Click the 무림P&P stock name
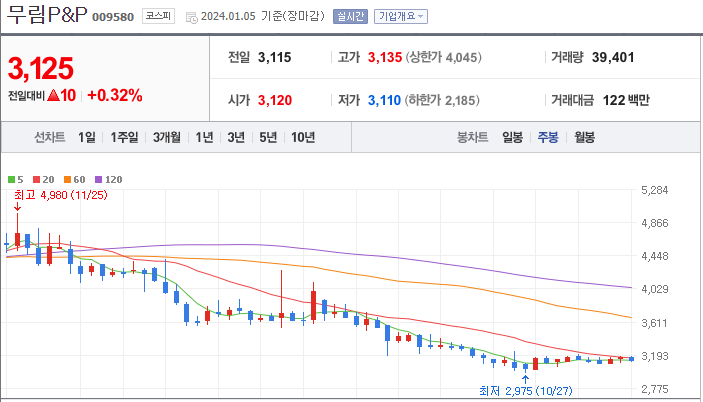The height and width of the screenshot is (402, 703). click(47, 14)
